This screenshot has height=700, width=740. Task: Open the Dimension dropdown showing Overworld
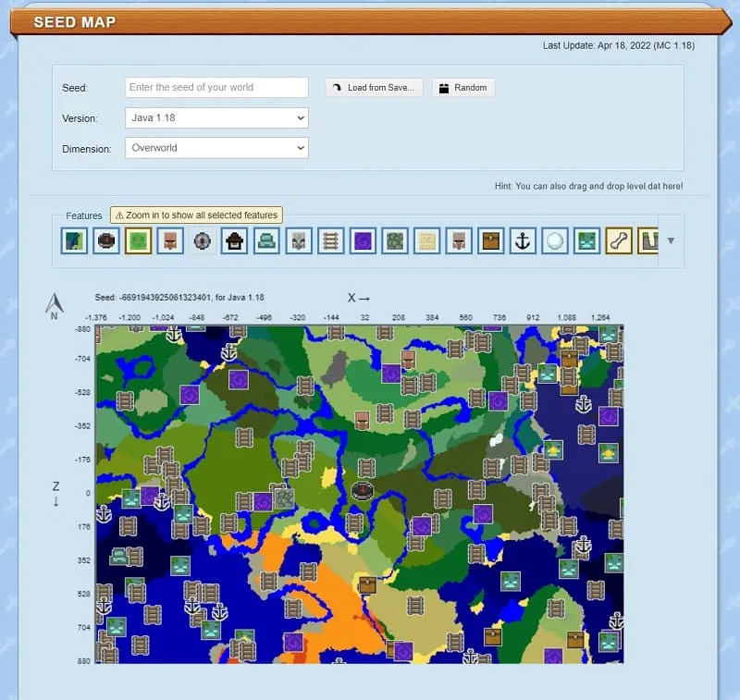(216, 149)
